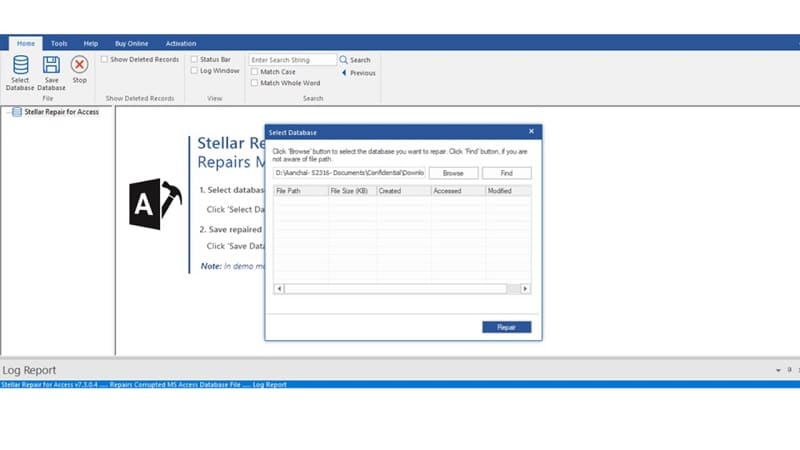Image resolution: width=800 pixels, height=450 pixels.
Task: Toggle the Status Bar checkbox
Action: click(x=194, y=59)
